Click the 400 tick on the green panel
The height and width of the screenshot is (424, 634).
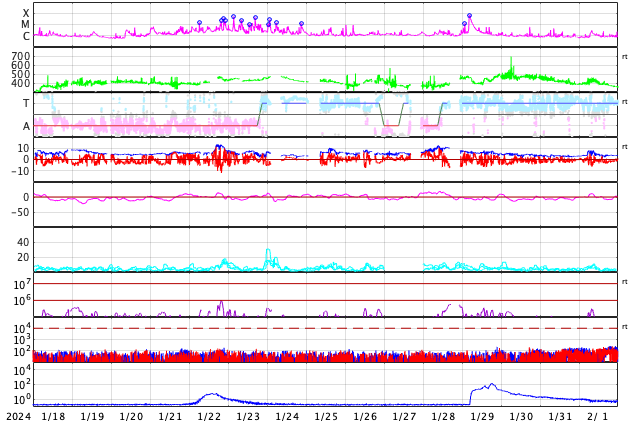[21, 83]
